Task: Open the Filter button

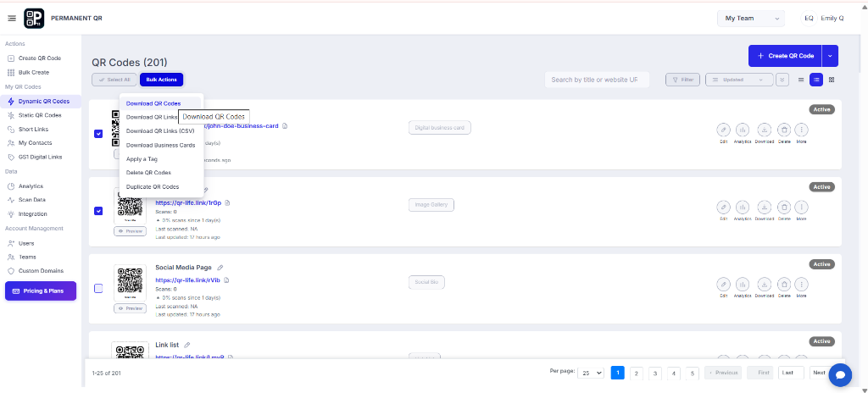Action: pyautogui.click(x=682, y=80)
